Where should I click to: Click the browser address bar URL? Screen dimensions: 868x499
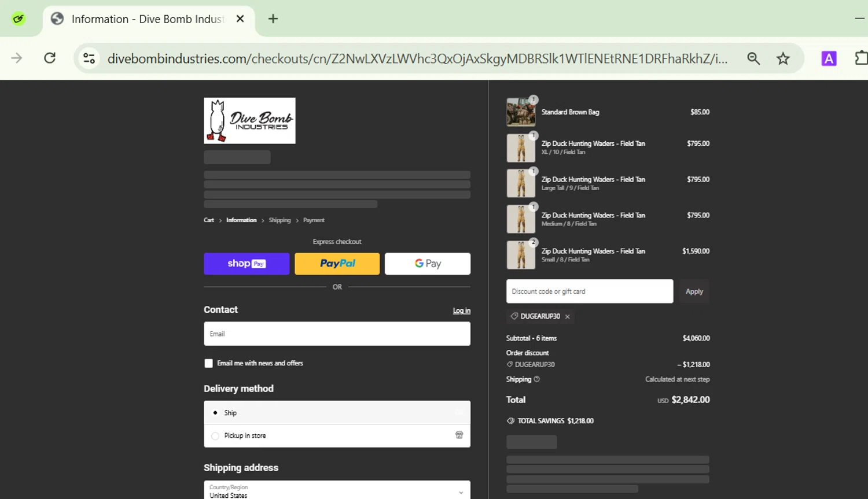417,58
